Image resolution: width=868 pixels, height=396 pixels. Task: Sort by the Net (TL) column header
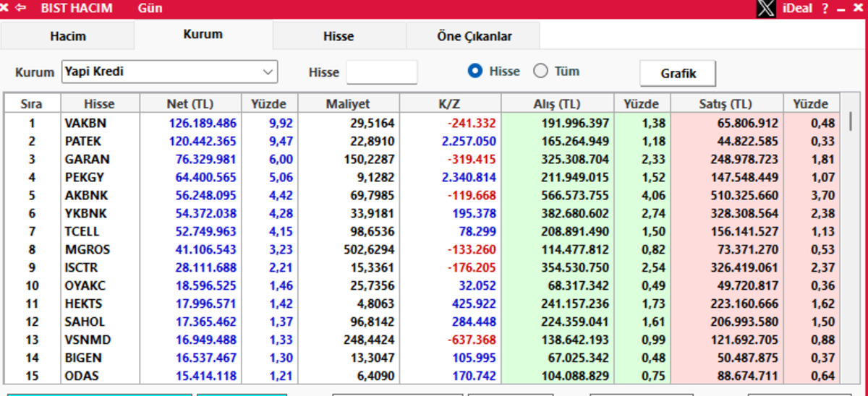(x=190, y=104)
